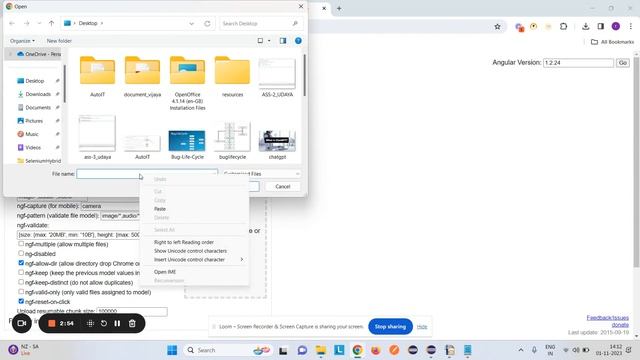Click the File name input field
This screenshot has width=640, height=360.
point(147,174)
